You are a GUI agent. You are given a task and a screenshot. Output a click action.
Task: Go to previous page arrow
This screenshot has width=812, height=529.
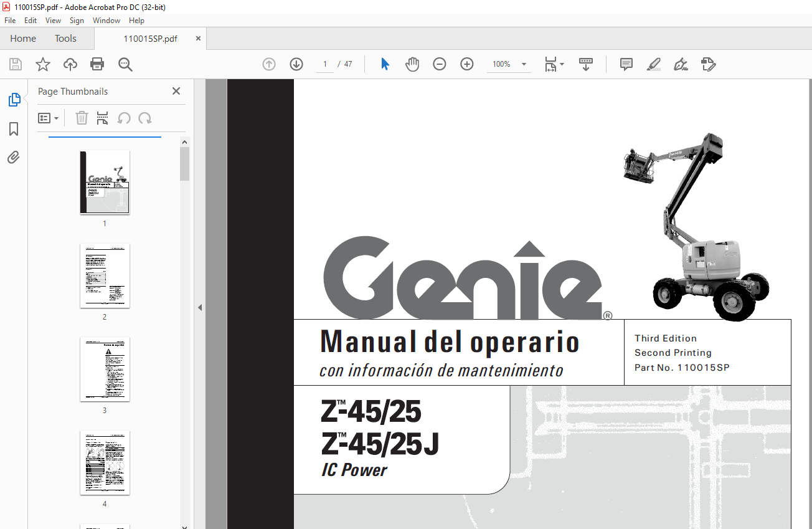tap(269, 64)
